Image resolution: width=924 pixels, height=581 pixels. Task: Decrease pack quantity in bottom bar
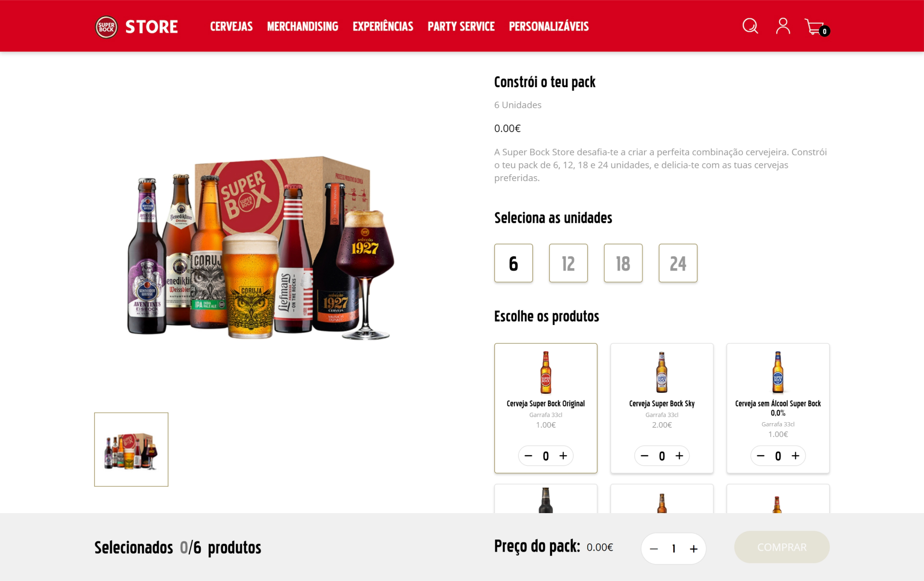click(654, 549)
